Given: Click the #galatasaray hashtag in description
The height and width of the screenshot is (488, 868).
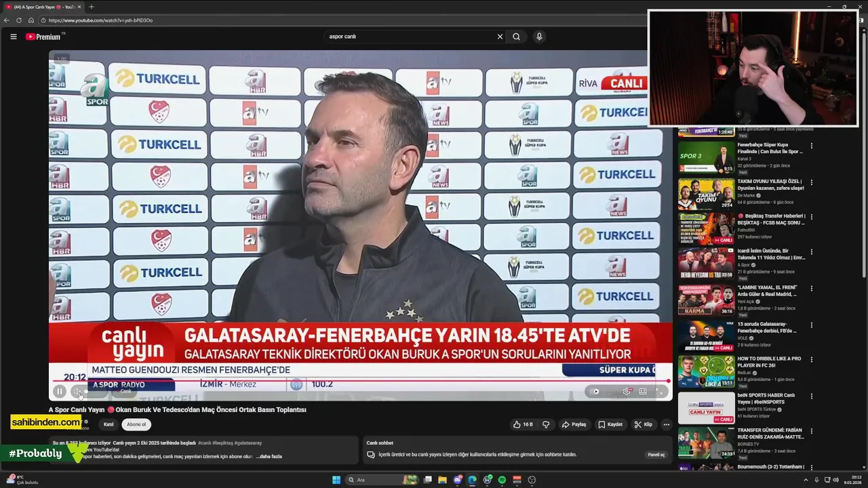Looking at the screenshot, I should [248, 443].
